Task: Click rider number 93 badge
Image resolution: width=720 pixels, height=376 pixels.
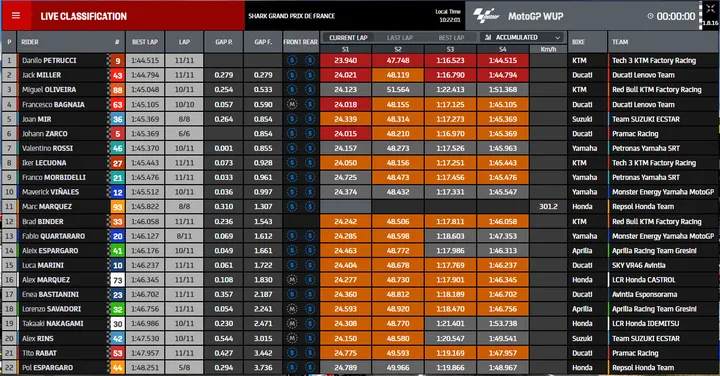Action: tap(118, 207)
